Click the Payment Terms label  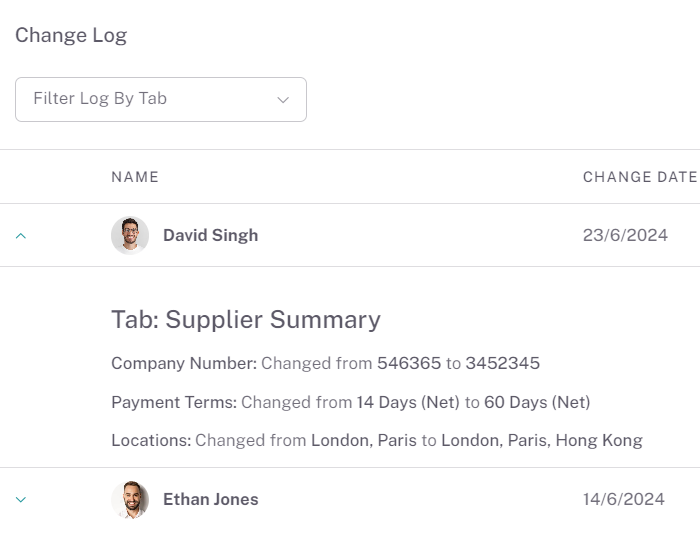(x=174, y=402)
